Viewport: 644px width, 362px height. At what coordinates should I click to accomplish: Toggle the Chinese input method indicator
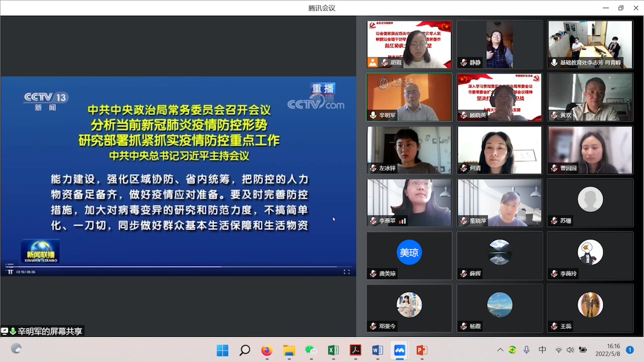point(542,350)
